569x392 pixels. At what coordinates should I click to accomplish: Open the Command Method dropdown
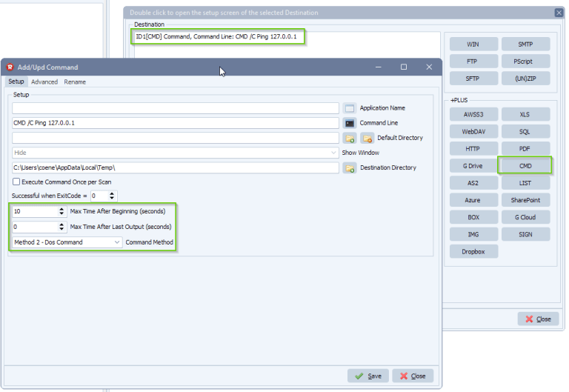[117, 242]
